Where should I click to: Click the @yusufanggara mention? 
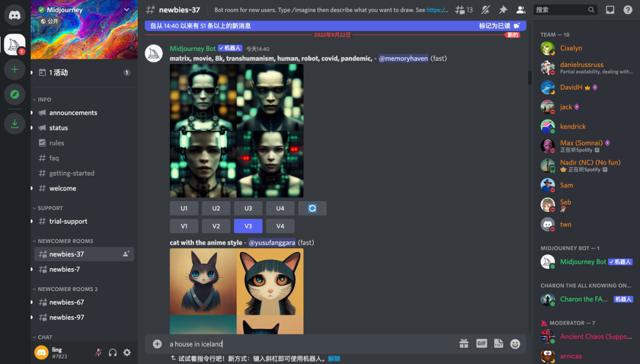click(272, 243)
